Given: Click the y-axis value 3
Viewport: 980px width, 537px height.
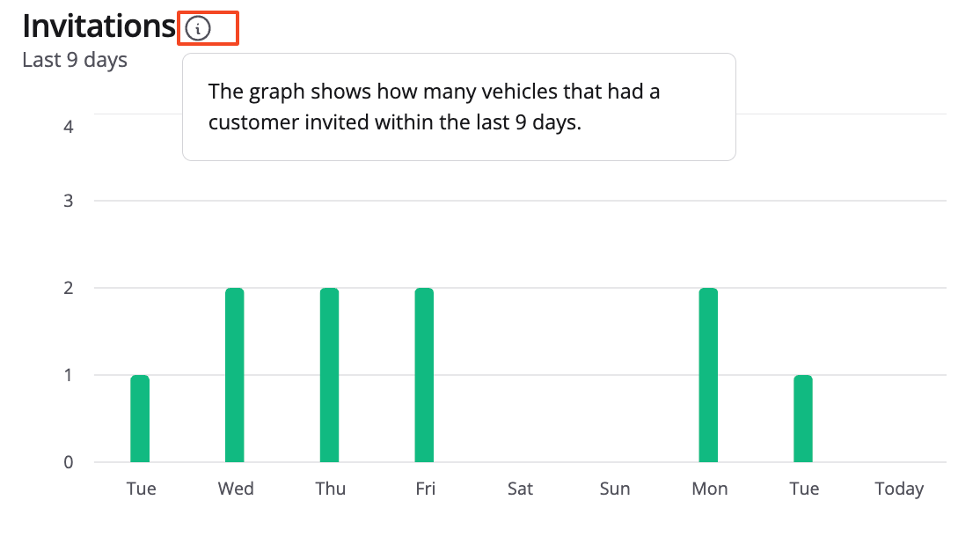Looking at the screenshot, I should (69, 201).
